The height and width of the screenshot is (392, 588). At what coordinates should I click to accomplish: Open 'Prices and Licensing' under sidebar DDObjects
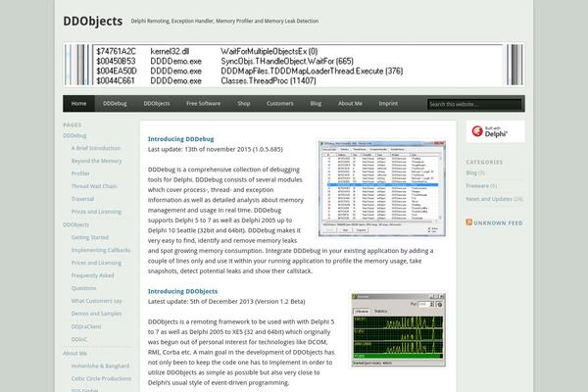96,263
